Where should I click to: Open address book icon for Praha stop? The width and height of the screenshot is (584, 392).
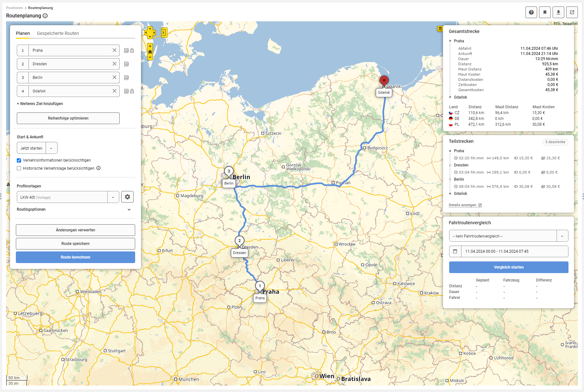(126, 50)
